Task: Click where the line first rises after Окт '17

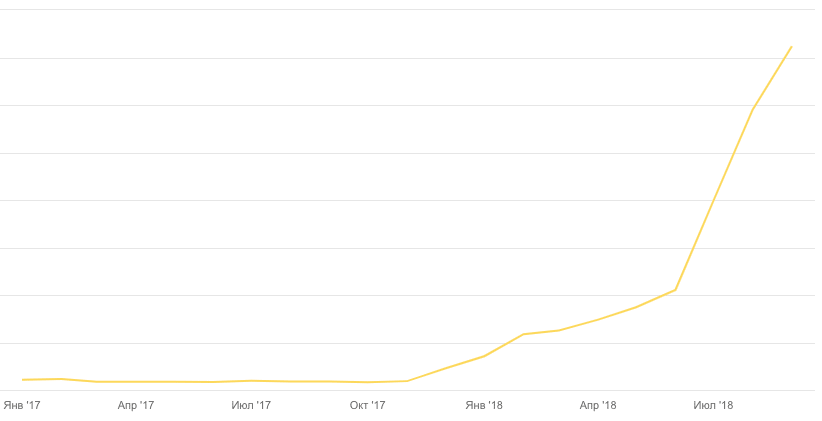Action: (x=407, y=381)
